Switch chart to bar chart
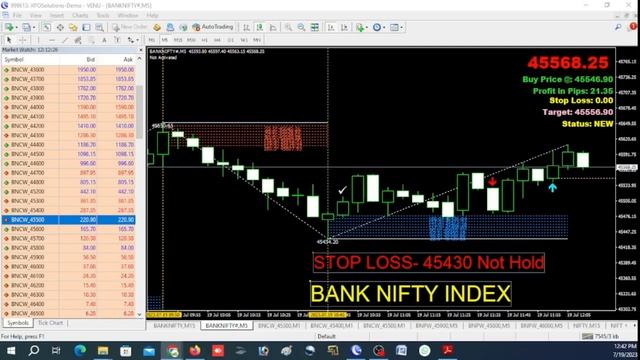Image resolution: width=640 pixels, height=360 pixels. 246,27
